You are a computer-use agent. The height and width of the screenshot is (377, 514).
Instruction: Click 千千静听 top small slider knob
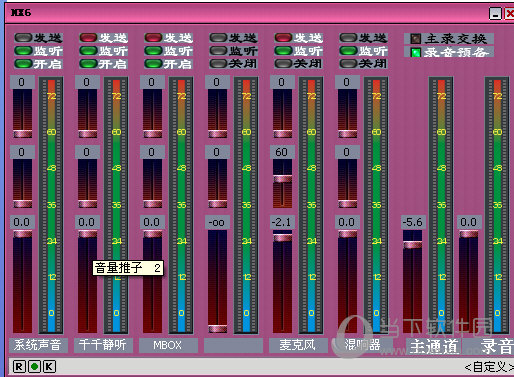click(x=88, y=134)
